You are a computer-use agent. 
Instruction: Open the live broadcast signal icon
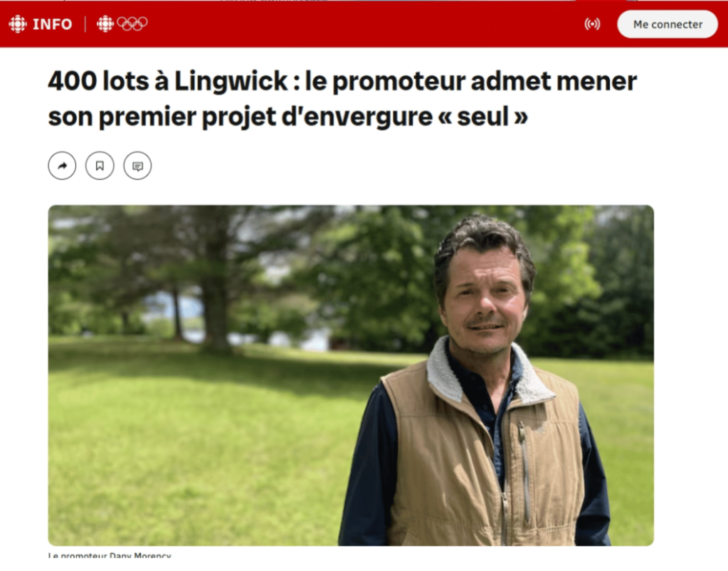[x=592, y=23]
